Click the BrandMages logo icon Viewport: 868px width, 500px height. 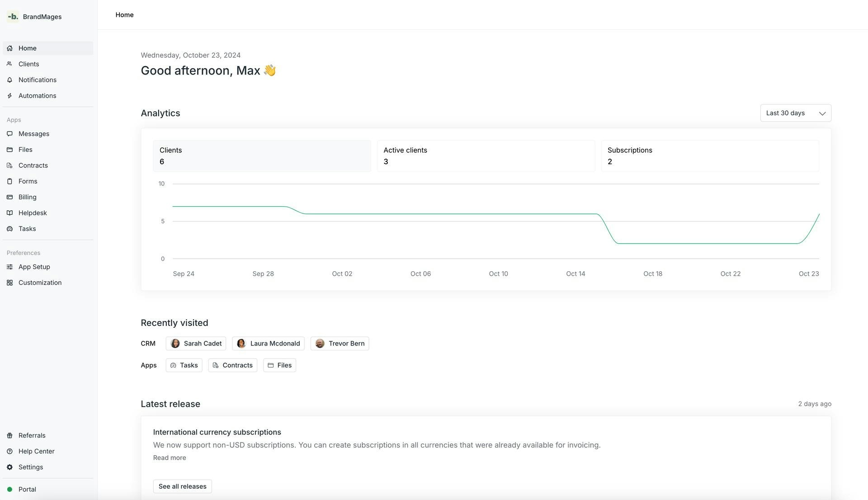click(x=13, y=17)
